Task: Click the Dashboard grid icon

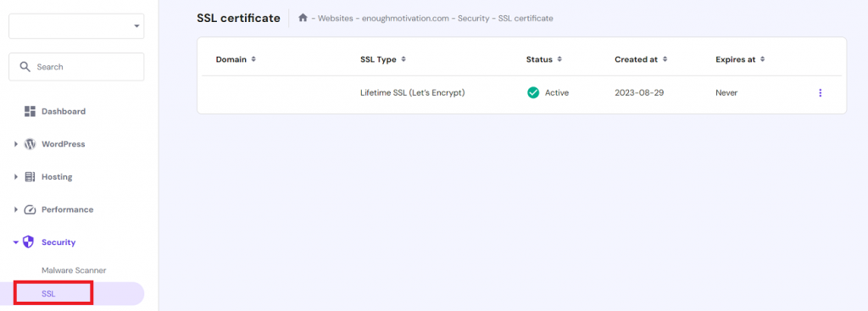Action: tap(30, 111)
